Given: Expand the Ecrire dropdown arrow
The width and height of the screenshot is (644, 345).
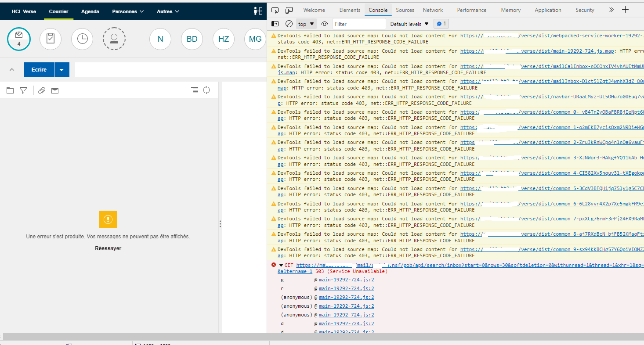Looking at the screenshot, I should (x=62, y=70).
